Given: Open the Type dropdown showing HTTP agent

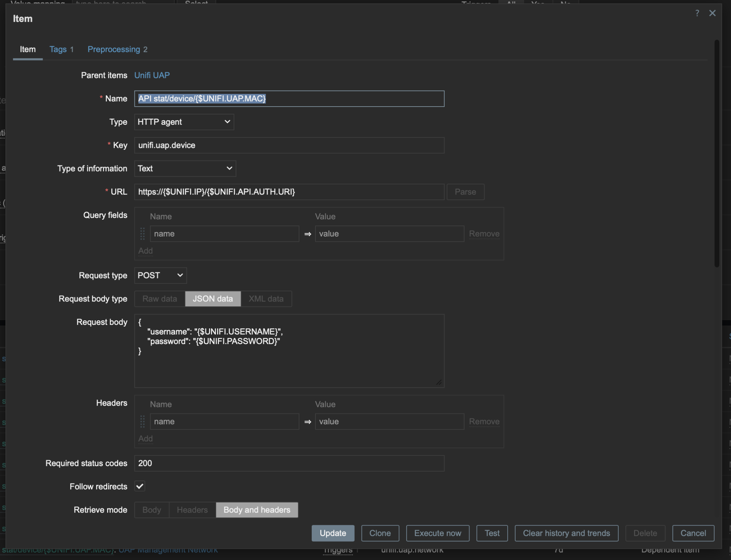Looking at the screenshot, I should coord(184,122).
